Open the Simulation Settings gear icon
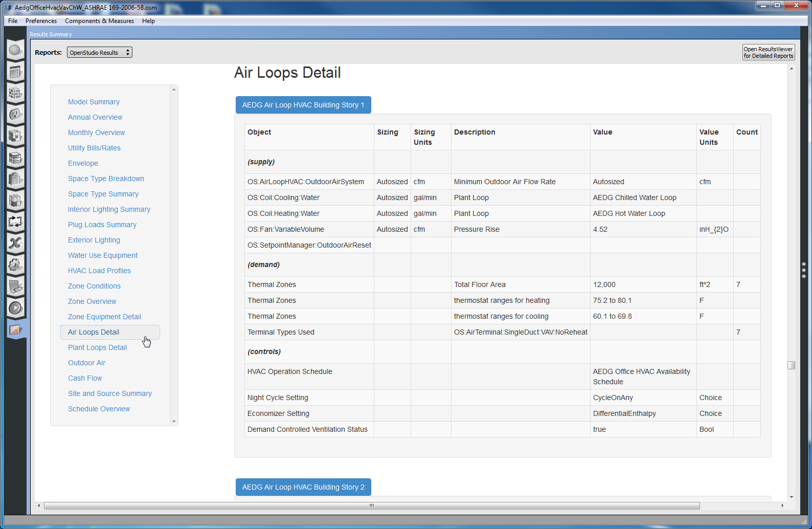The height and width of the screenshot is (529, 812). coord(15,264)
